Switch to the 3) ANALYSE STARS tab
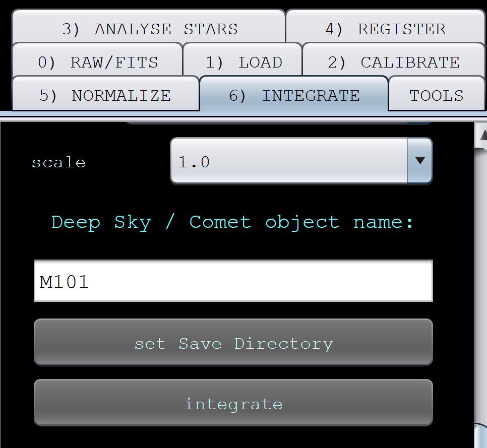The width and height of the screenshot is (487, 448). click(x=149, y=29)
